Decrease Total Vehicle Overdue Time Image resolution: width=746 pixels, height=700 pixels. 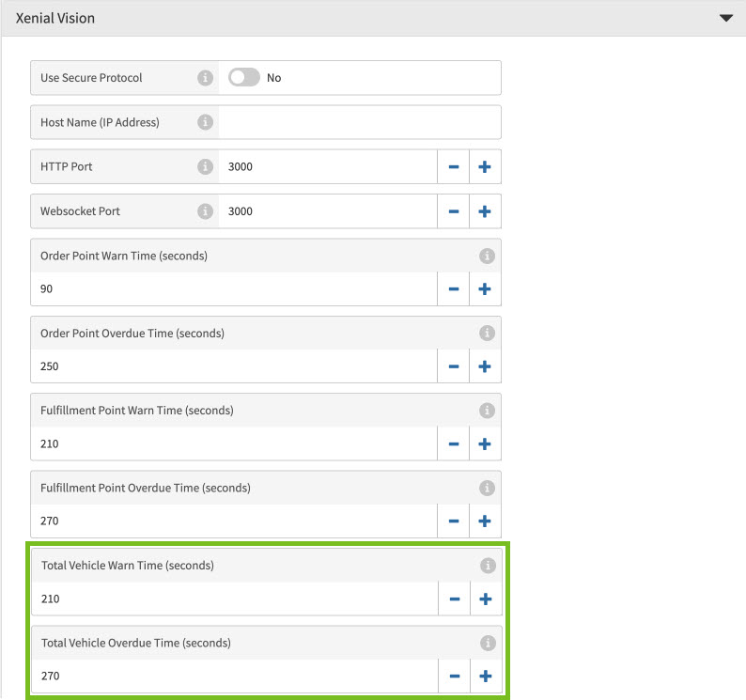click(454, 676)
